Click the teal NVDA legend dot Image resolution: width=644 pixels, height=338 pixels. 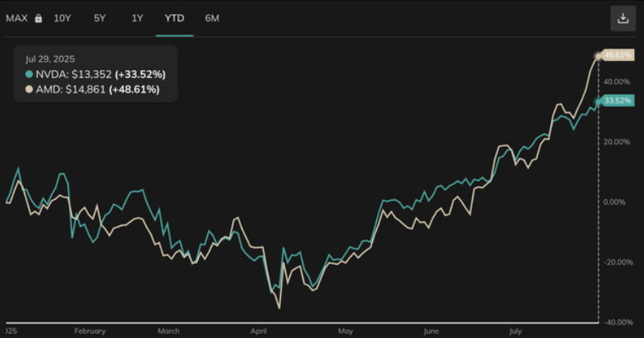(x=30, y=74)
